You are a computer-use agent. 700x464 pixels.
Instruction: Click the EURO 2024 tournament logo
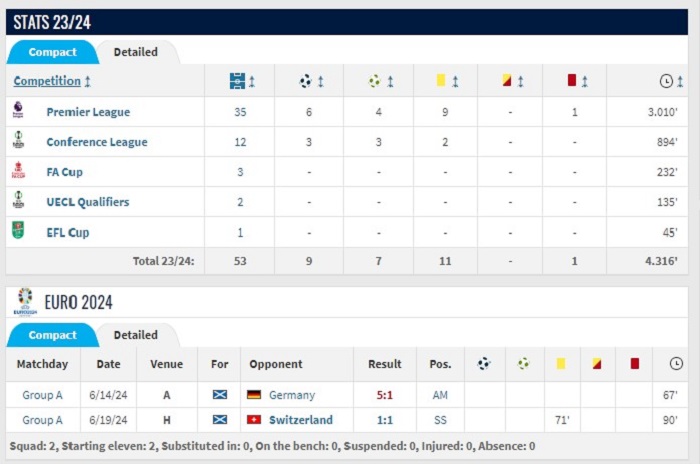[x=25, y=301]
